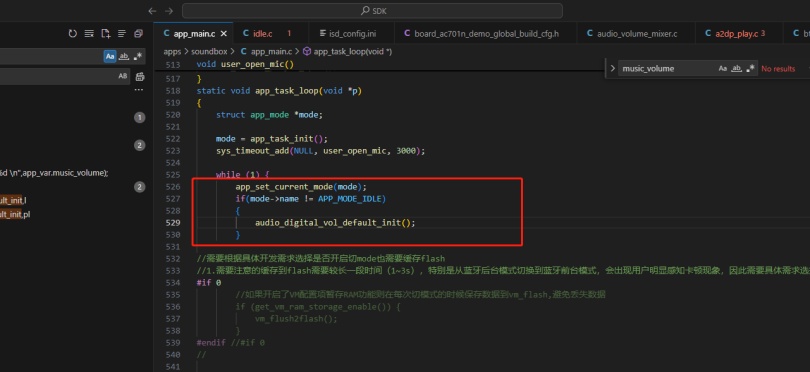
Task: Click the symbol icon before app_task_loop breadcrumb
Action: (x=307, y=51)
